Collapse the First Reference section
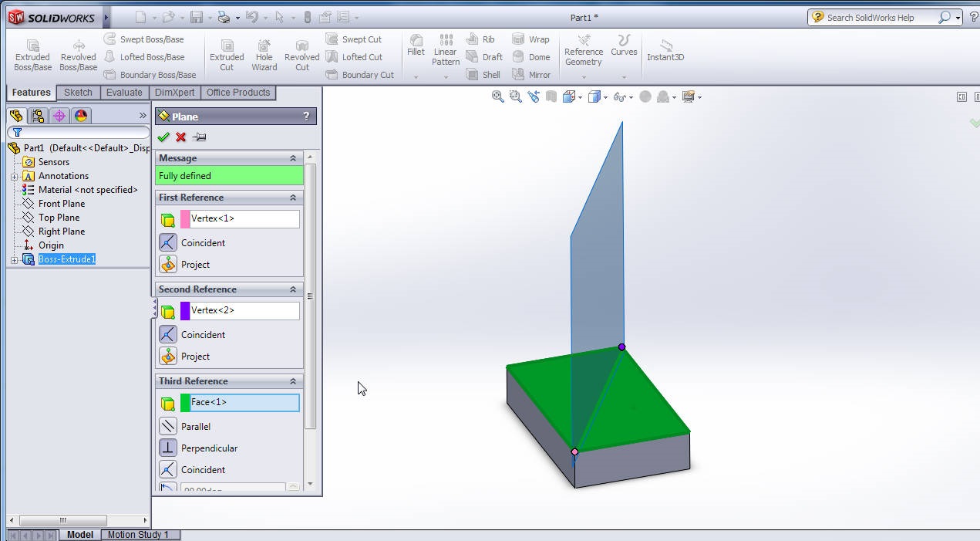The width and height of the screenshot is (980, 541). coord(293,198)
